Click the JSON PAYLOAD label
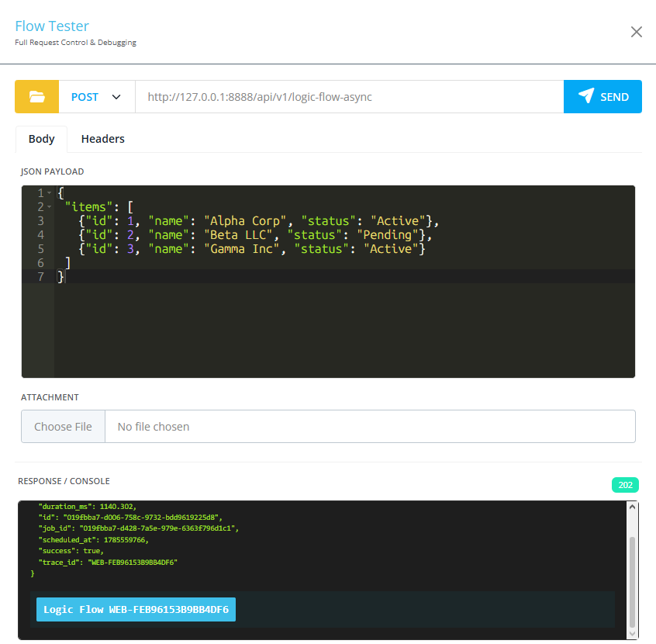 tap(52, 171)
